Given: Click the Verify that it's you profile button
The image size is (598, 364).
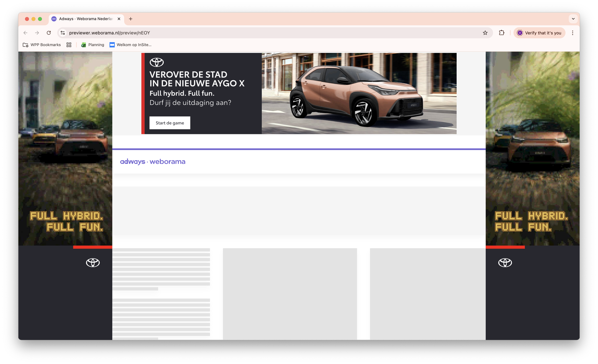Looking at the screenshot, I should 539,33.
